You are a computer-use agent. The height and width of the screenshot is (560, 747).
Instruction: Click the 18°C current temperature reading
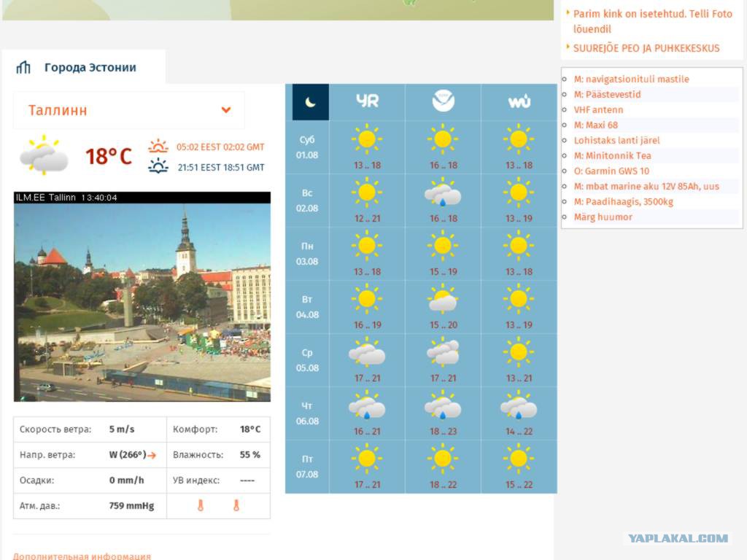point(109,156)
